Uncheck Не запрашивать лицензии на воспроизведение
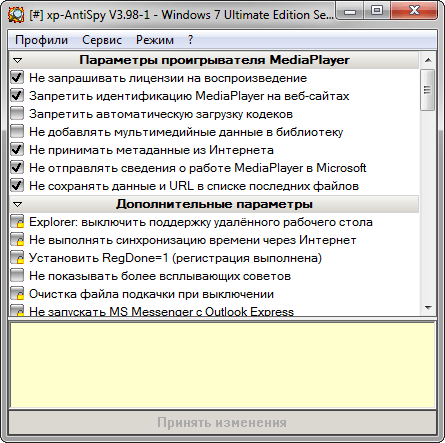 coord(17,77)
